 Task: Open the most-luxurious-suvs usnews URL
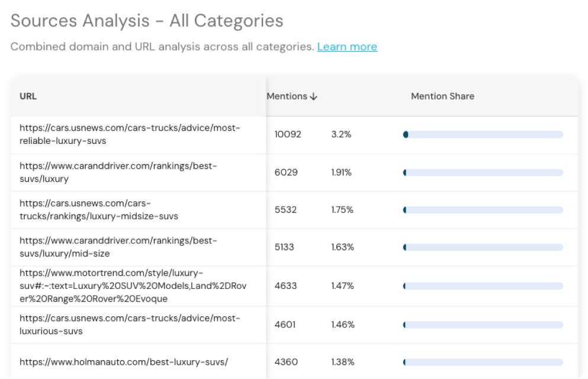tap(129, 324)
